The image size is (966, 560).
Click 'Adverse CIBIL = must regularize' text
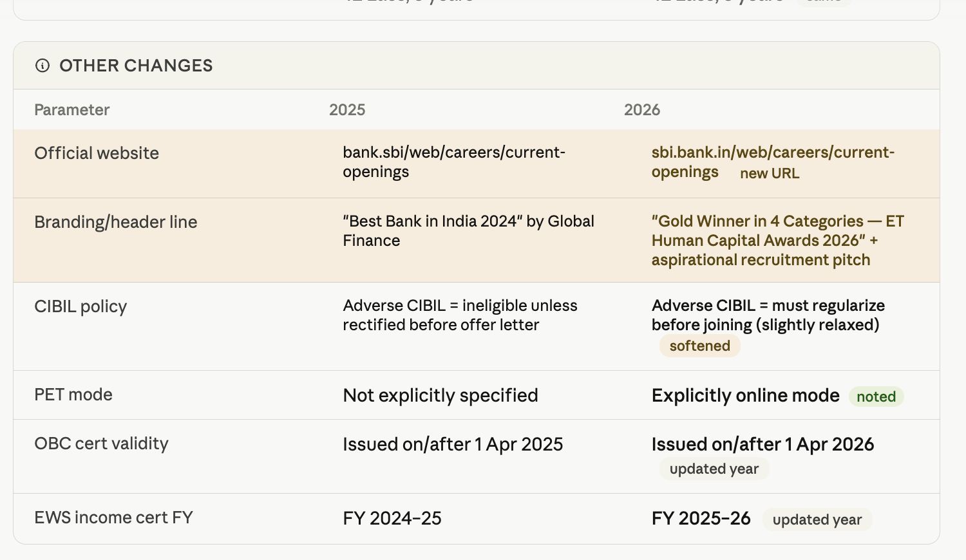click(768, 315)
